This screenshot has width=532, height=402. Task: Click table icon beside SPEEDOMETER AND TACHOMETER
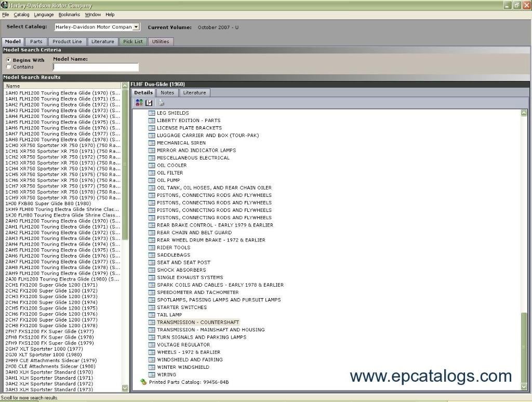pyautogui.click(x=152, y=292)
